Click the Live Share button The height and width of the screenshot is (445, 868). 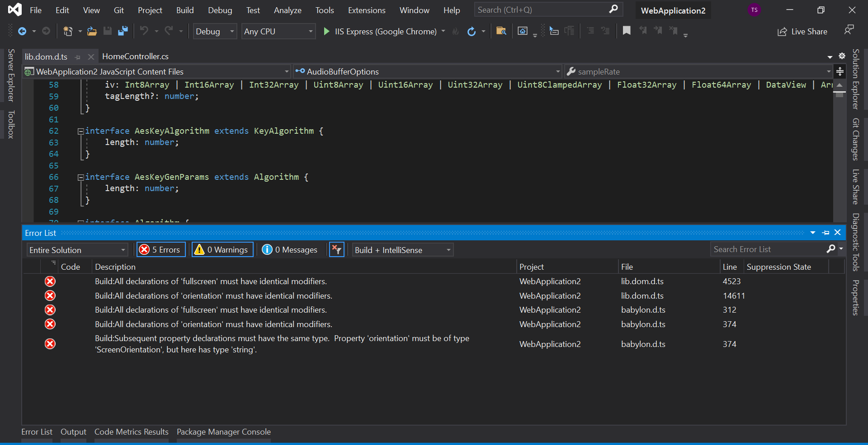pyautogui.click(x=802, y=31)
